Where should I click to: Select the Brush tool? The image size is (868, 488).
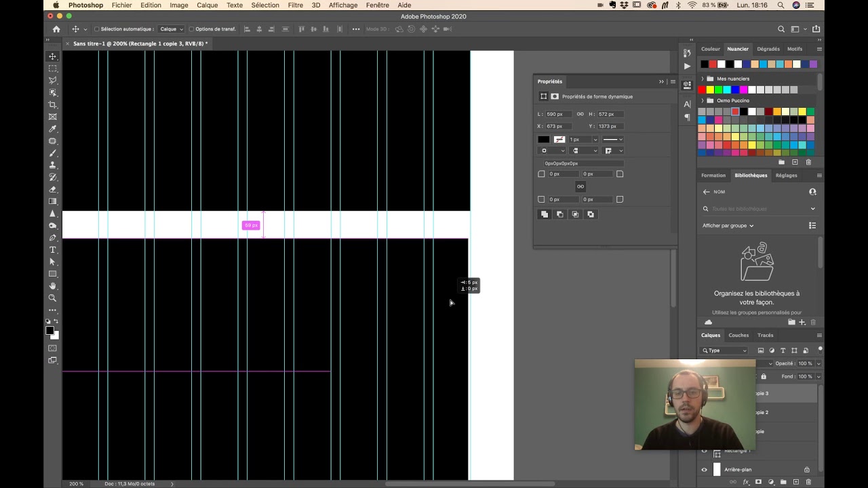pyautogui.click(x=53, y=153)
